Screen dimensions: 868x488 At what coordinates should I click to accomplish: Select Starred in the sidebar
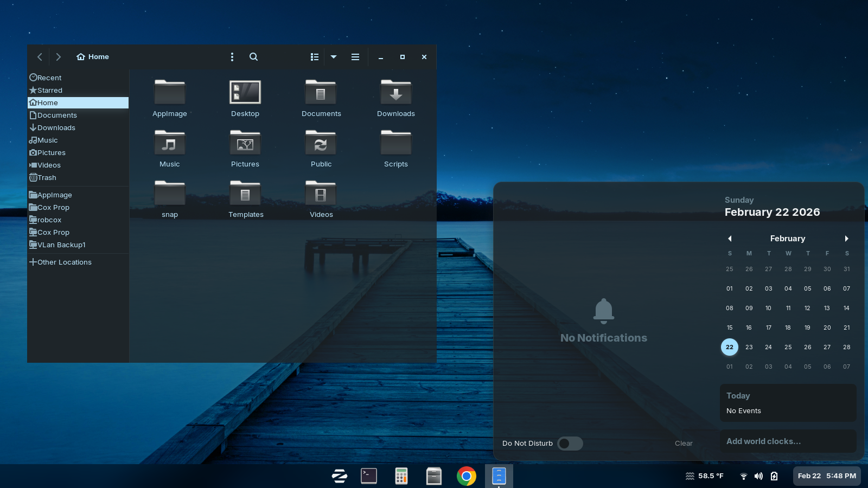[78, 90]
